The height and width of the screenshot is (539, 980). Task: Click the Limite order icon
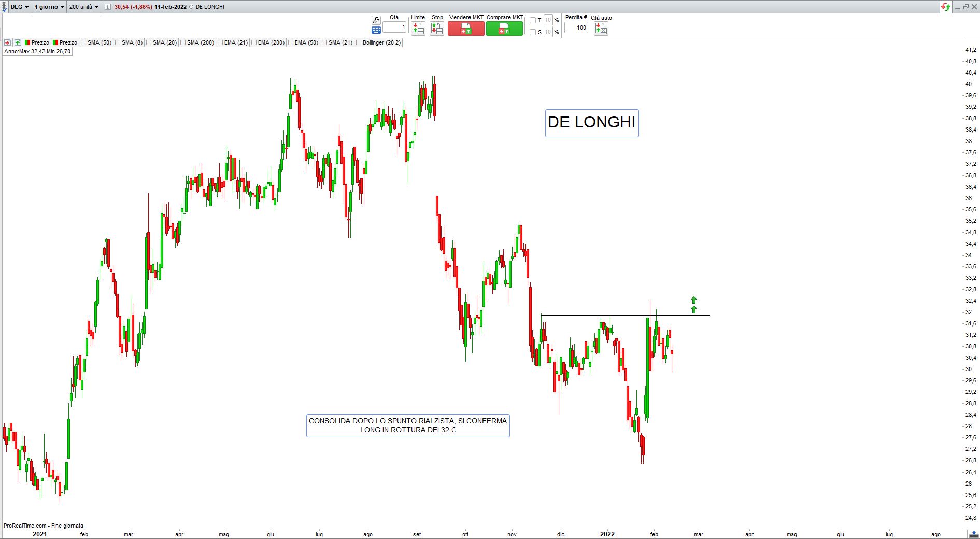(x=418, y=29)
